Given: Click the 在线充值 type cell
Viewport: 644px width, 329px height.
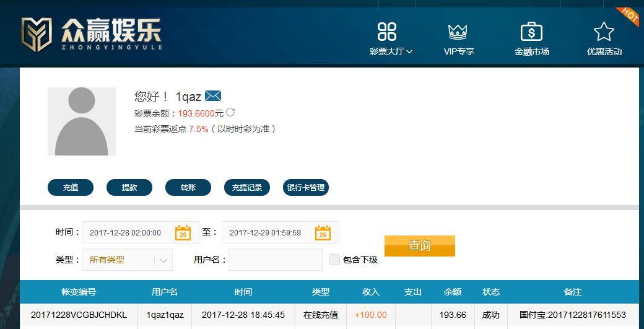Looking at the screenshot, I should 321,315.
